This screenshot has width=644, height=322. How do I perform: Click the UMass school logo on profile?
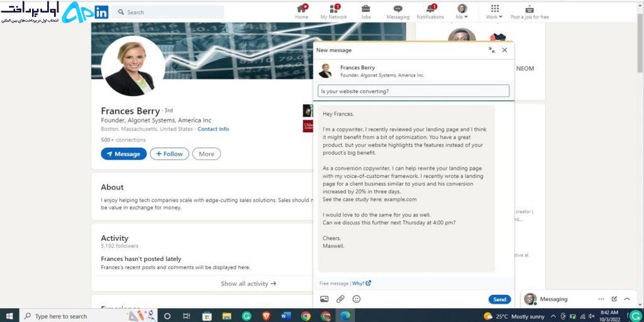pyautogui.click(x=308, y=126)
